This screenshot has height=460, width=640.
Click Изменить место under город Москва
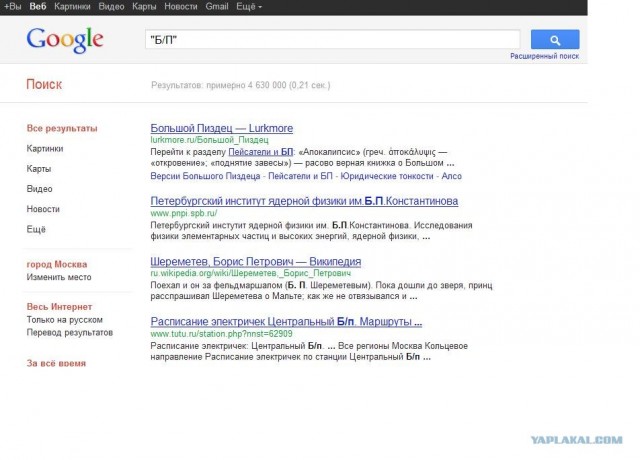pos(59,277)
